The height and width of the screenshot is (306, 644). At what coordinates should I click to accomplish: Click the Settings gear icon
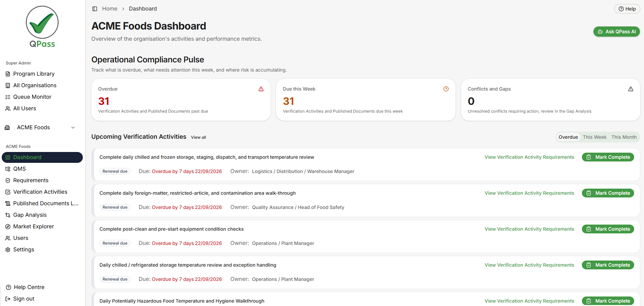tap(8, 250)
